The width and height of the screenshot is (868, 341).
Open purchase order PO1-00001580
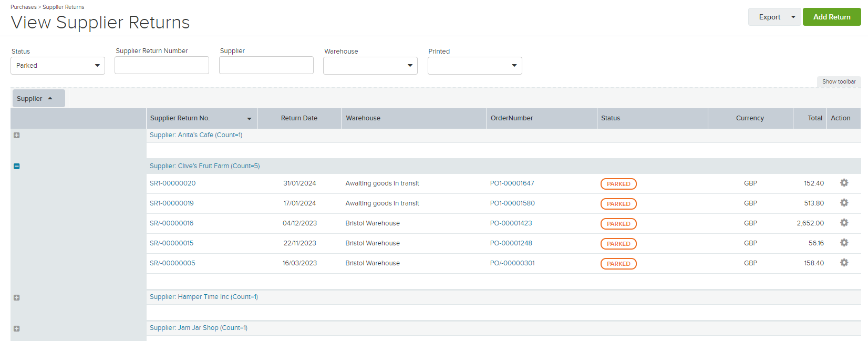(x=512, y=203)
